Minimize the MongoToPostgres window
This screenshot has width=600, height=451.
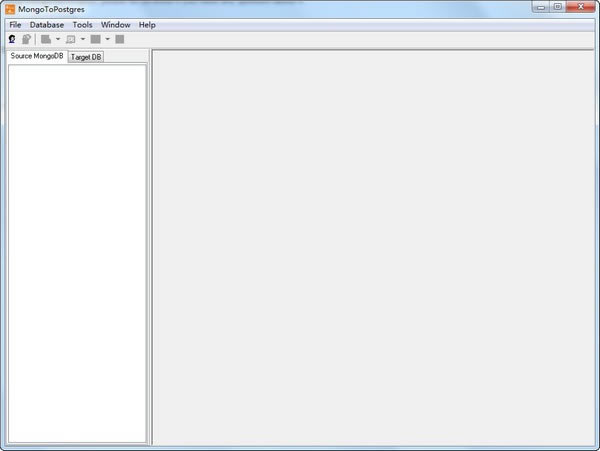click(541, 7)
